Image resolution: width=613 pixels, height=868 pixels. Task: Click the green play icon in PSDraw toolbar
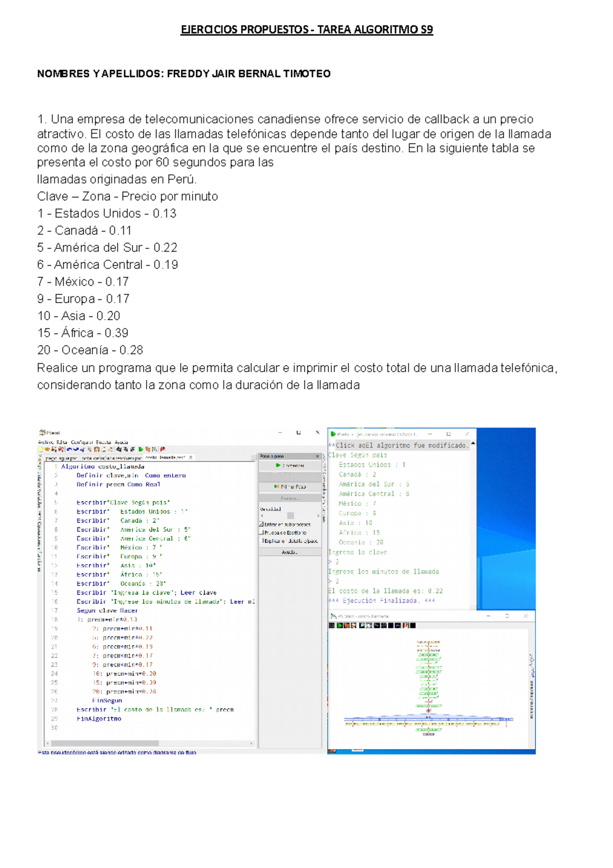pos(339,625)
